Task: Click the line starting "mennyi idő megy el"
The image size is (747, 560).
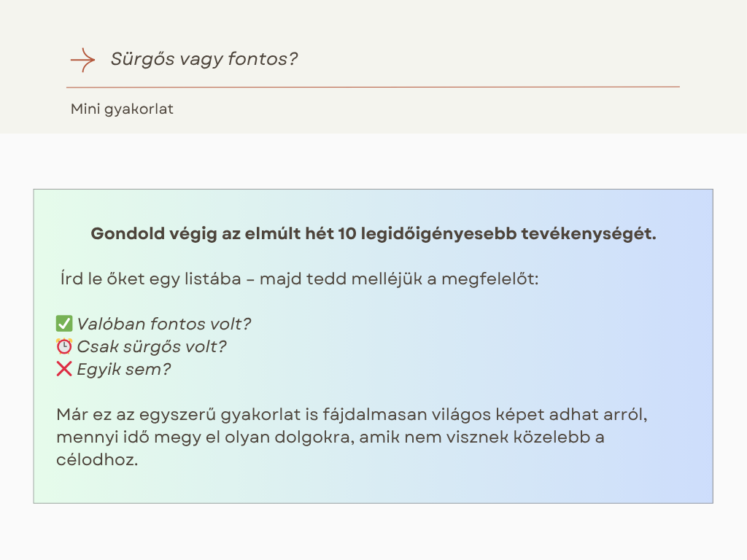Action: coord(330,437)
